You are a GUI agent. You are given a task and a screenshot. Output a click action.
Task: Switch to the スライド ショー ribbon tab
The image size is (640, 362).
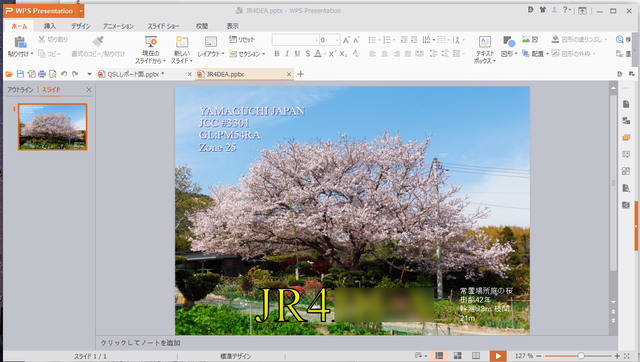click(163, 26)
